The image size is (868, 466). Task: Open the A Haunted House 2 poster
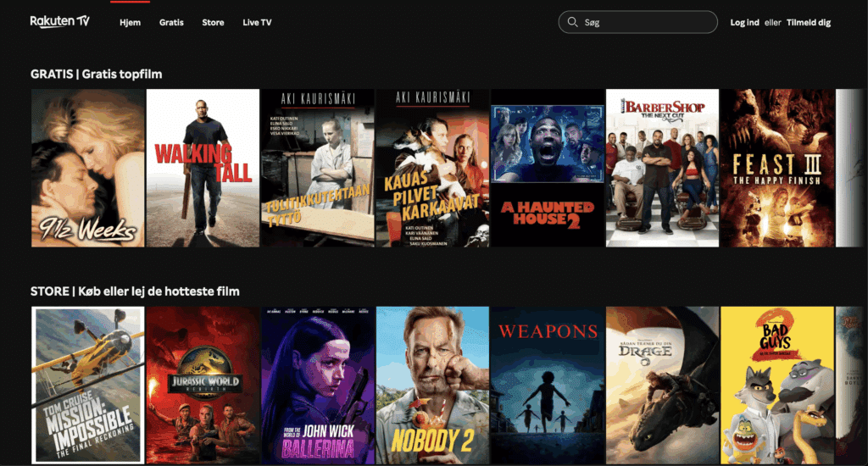[547, 168]
